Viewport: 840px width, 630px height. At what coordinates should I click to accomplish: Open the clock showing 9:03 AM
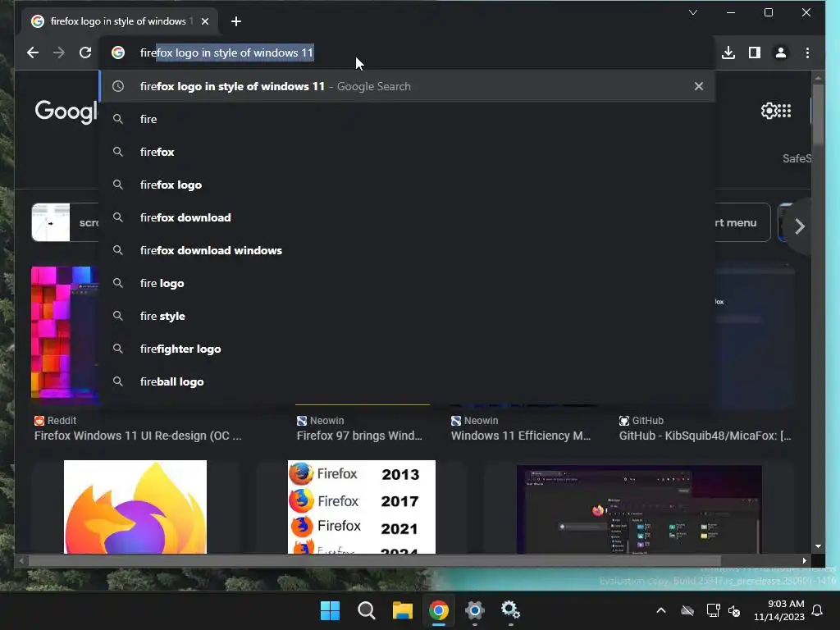click(x=779, y=610)
